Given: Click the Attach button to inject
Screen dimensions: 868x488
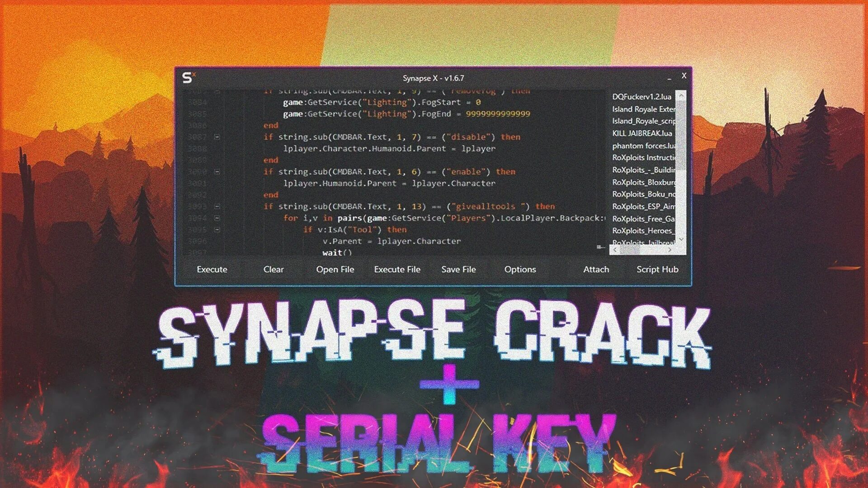Looking at the screenshot, I should coord(594,269).
